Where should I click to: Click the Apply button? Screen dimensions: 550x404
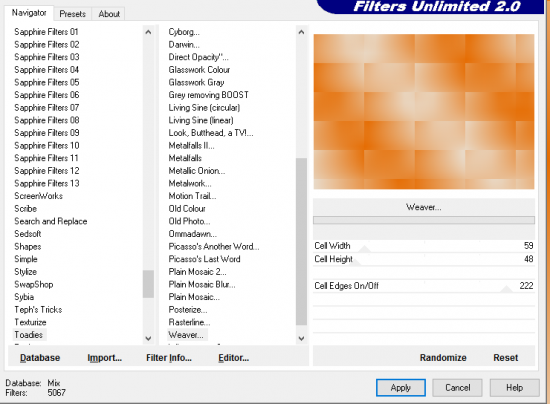point(401,388)
